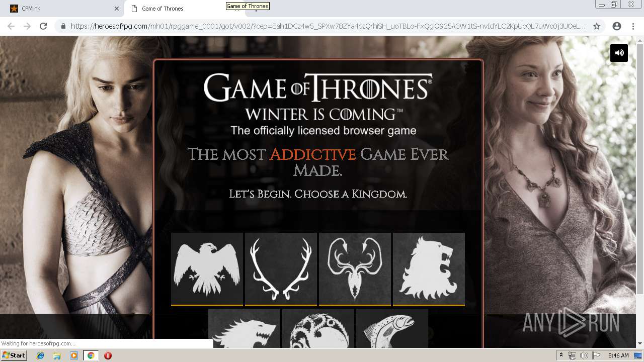Viewport: 644px width, 362px height.
Task: Launch Internet Explorer from taskbar
Action: pos(40,355)
